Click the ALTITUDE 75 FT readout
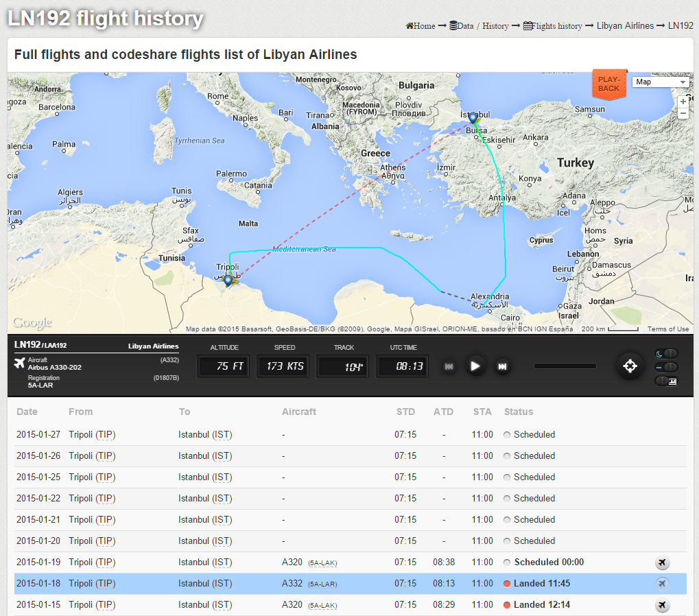 (224, 366)
